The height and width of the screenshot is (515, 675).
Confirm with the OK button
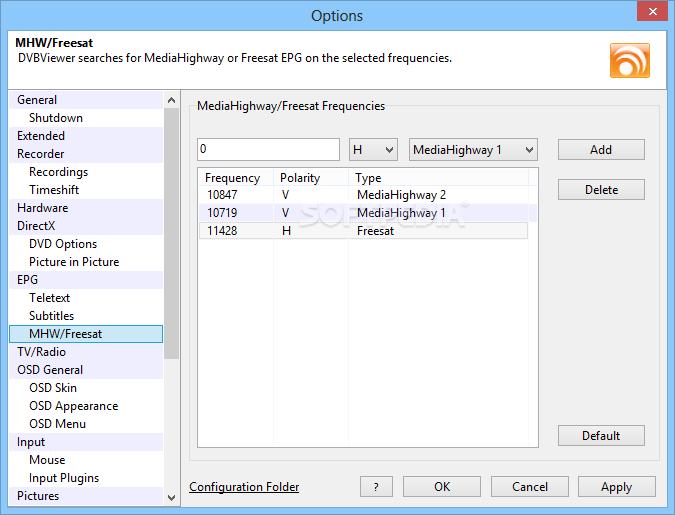442,487
